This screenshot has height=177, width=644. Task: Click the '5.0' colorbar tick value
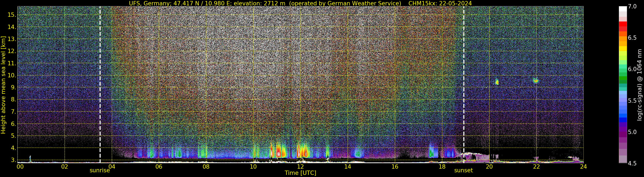pyautogui.click(x=632, y=132)
